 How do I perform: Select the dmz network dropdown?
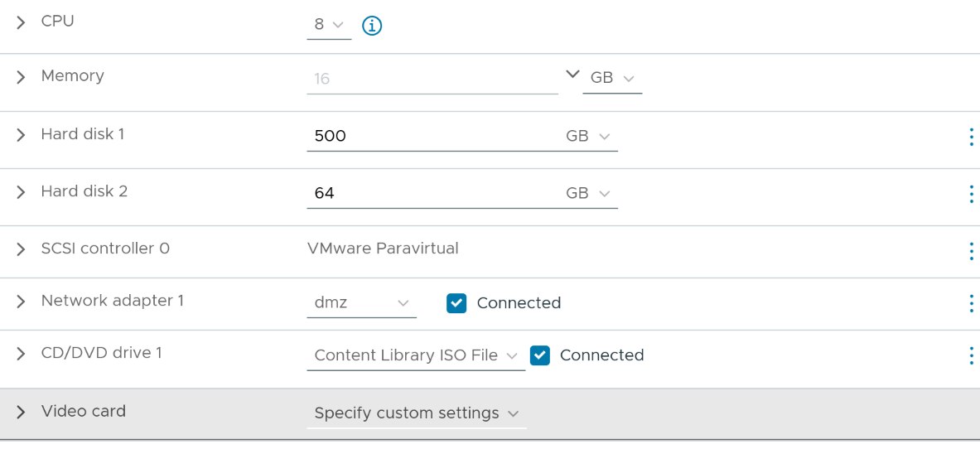(x=361, y=303)
